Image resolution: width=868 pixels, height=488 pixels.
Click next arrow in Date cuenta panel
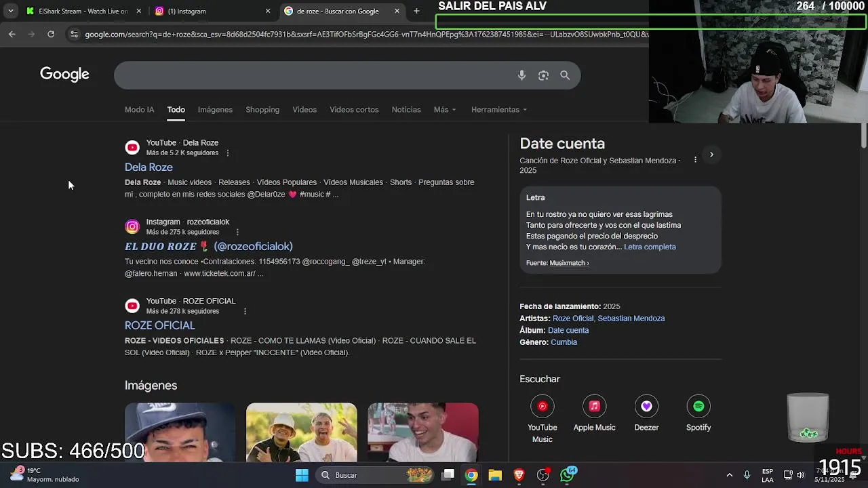point(711,155)
